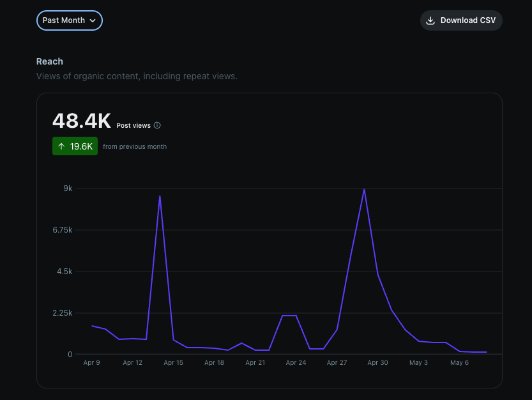Click the Apr 18 x-axis label
This screenshot has height=400, width=532.
click(214, 363)
